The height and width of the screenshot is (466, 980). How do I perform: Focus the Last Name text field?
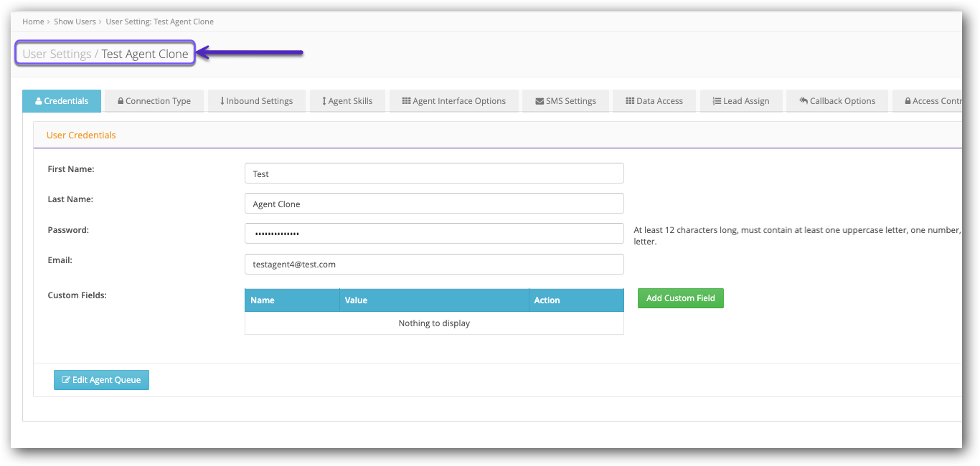coord(434,204)
